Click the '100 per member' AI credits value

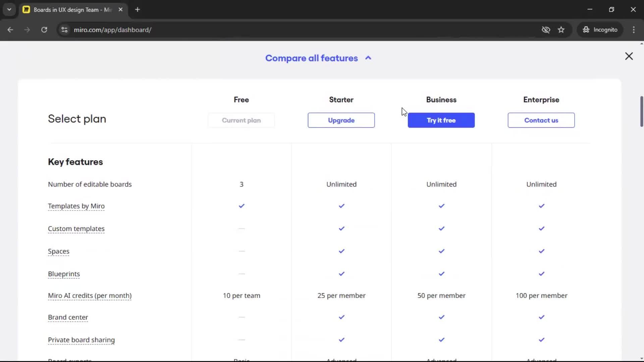click(541, 296)
